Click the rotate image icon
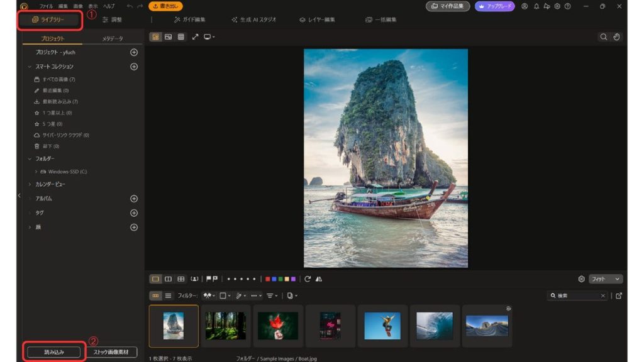Viewport: 644px width, 362px height. pos(308,279)
